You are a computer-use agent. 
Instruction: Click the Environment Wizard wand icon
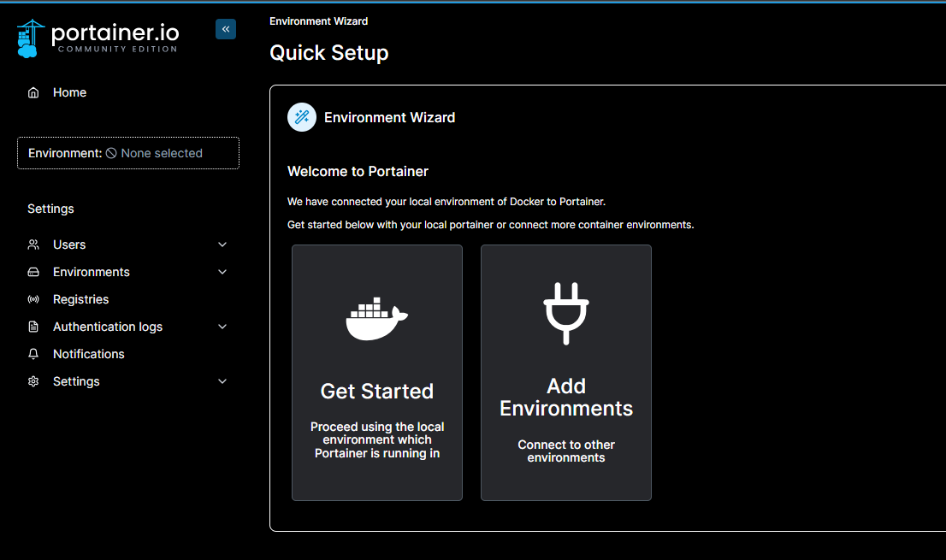click(x=302, y=117)
